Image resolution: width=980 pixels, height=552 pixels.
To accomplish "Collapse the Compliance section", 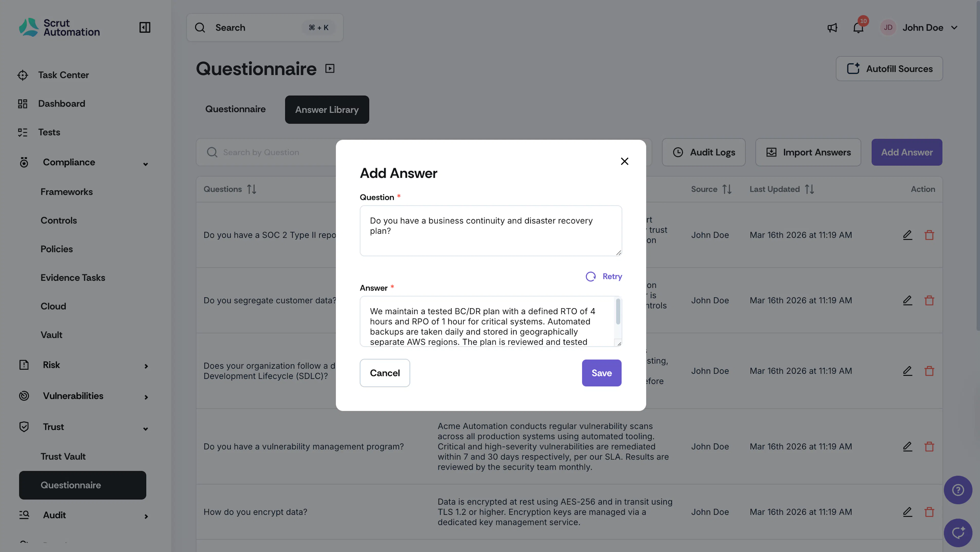I will tap(145, 164).
